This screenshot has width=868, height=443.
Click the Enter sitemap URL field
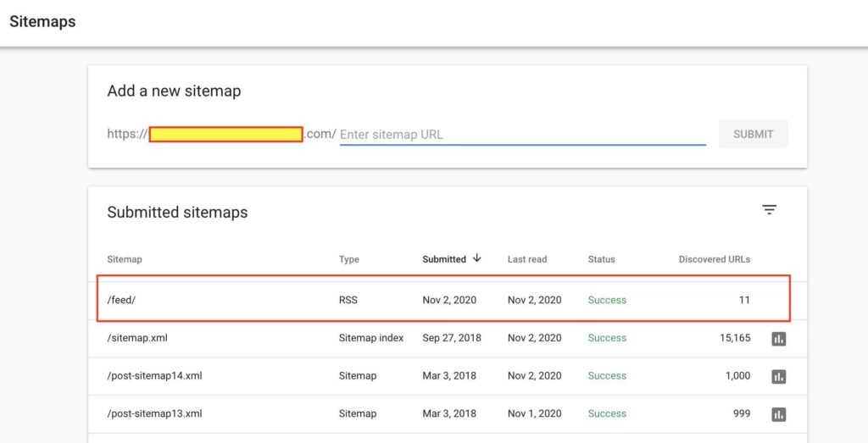click(x=522, y=134)
